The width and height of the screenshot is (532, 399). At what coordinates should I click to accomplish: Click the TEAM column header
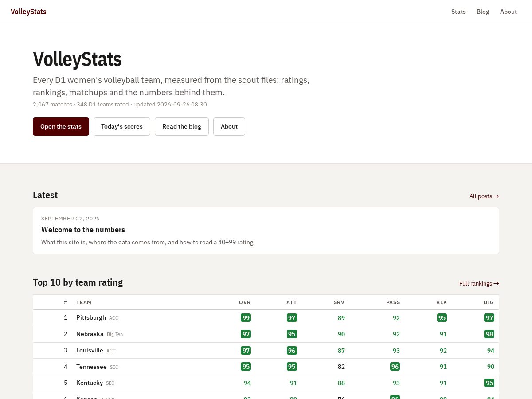click(x=84, y=302)
